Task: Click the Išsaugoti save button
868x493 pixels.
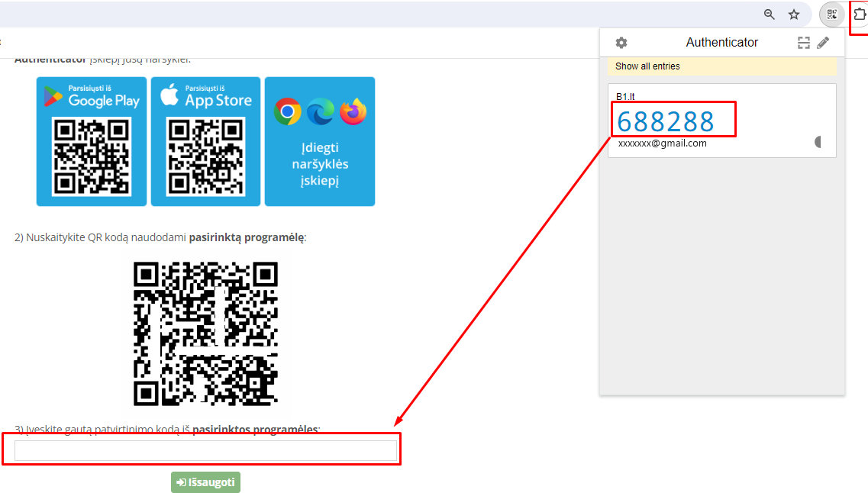Action: pos(205,482)
